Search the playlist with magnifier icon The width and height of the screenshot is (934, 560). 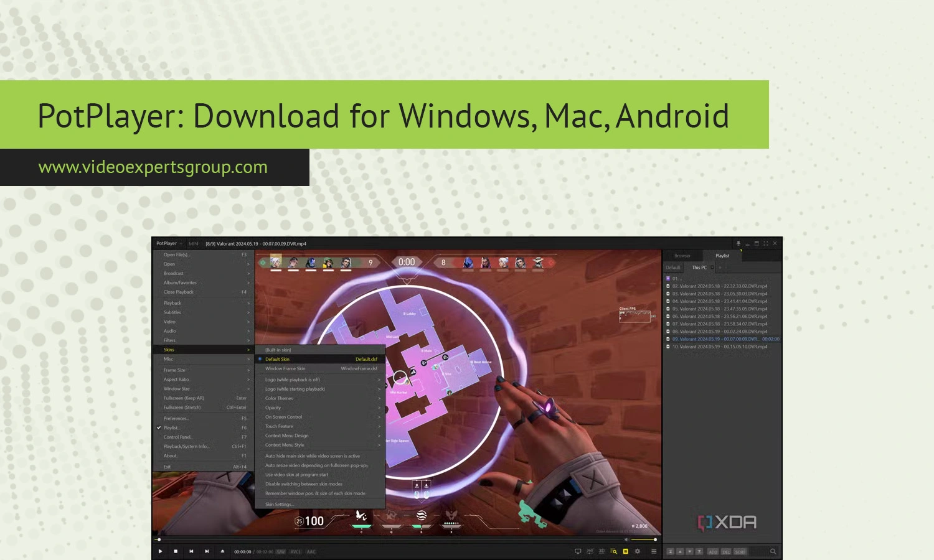[773, 551]
